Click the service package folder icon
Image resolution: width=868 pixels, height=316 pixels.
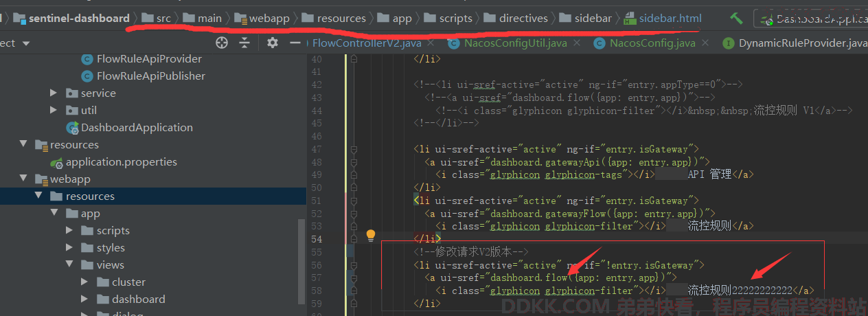[x=71, y=93]
